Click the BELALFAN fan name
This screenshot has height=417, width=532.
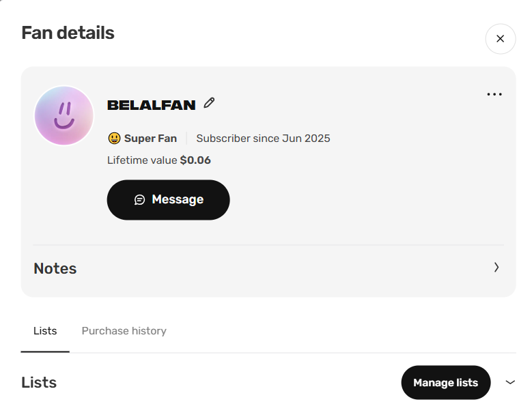(x=152, y=105)
